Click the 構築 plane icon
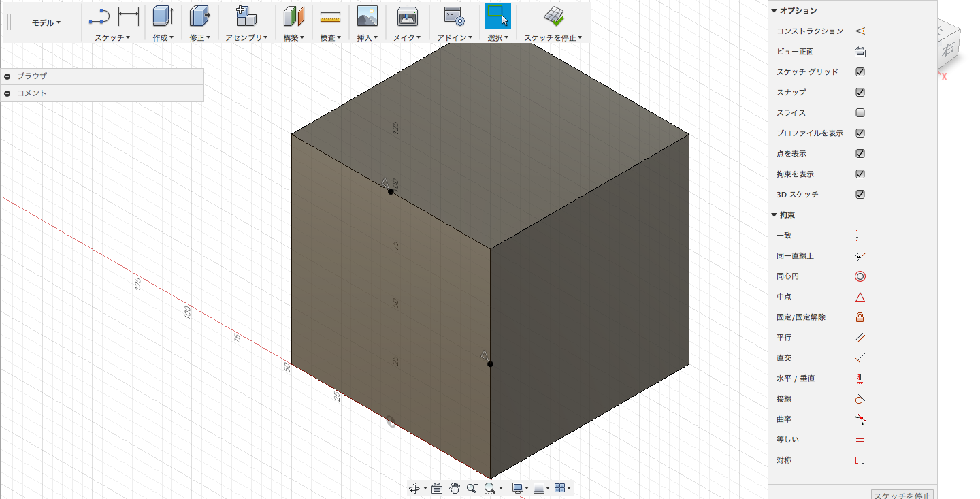The height and width of the screenshot is (499, 980). pos(293,16)
